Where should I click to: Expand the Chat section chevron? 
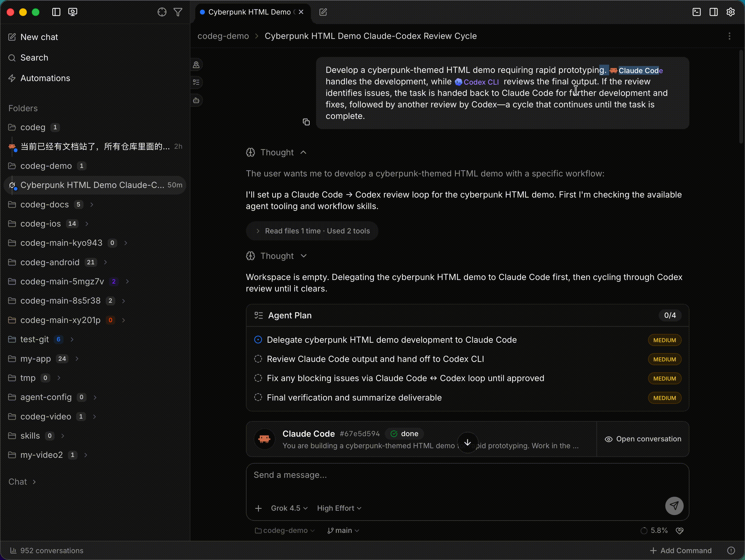point(34,482)
